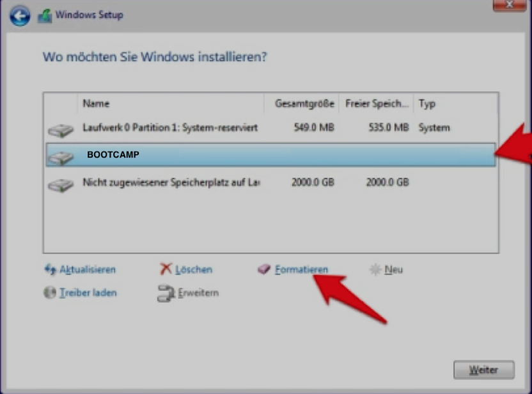Close the Windows Setup window
The width and height of the screenshot is (532, 394).
pyautogui.click(x=509, y=4)
